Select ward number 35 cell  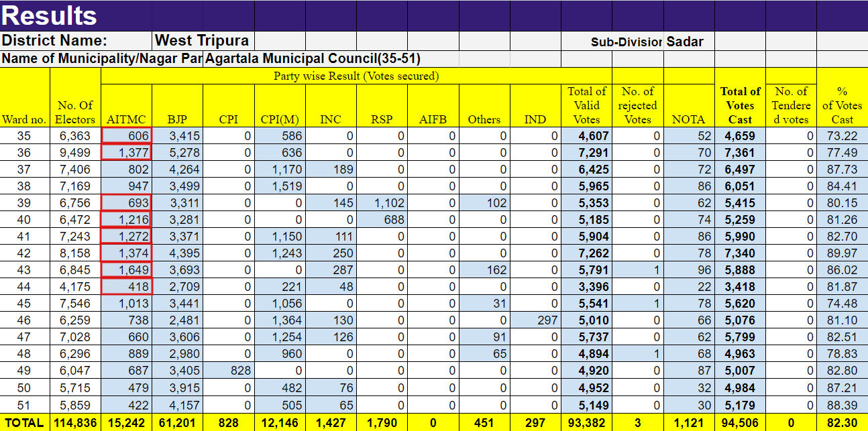pyautogui.click(x=25, y=136)
